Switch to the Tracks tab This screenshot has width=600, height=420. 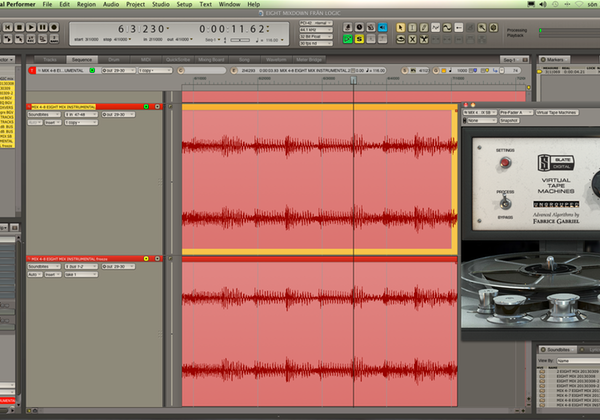(50, 60)
